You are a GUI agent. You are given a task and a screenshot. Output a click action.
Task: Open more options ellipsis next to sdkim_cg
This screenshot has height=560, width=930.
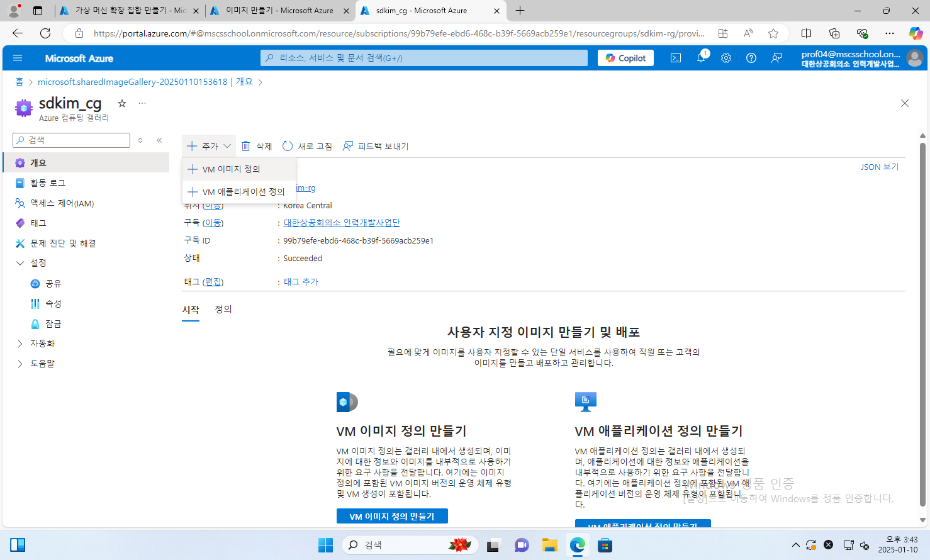(142, 103)
